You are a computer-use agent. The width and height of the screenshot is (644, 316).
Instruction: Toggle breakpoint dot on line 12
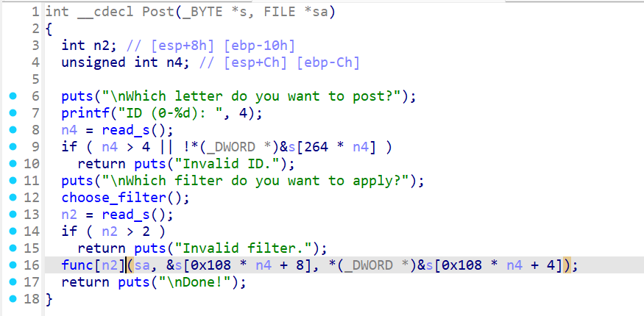coord(13,197)
